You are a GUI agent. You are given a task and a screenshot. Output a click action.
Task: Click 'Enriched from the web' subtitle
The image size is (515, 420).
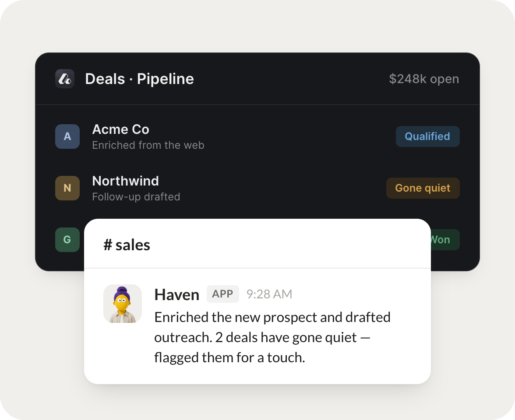[x=148, y=145]
